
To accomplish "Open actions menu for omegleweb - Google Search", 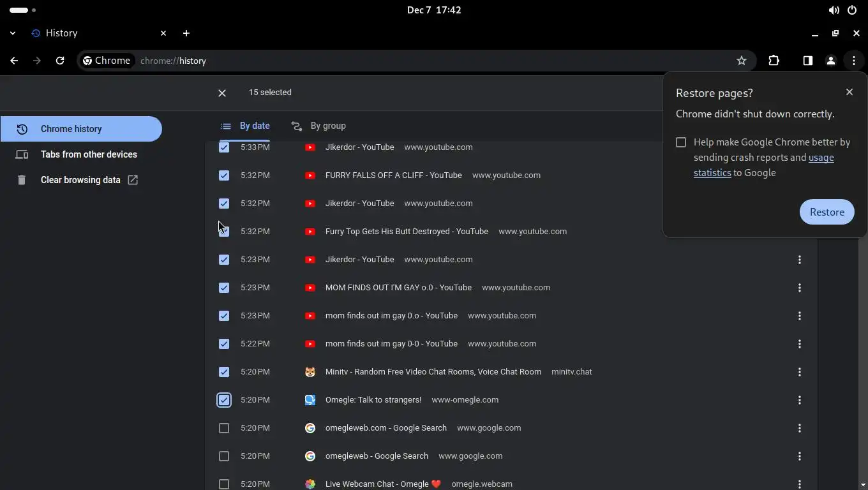I will pos(800,456).
